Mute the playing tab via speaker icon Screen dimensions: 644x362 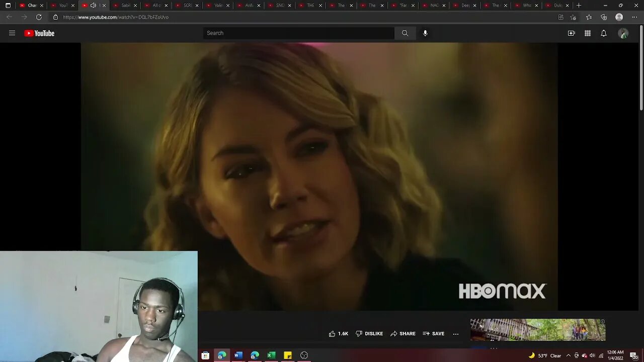[x=93, y=6]
